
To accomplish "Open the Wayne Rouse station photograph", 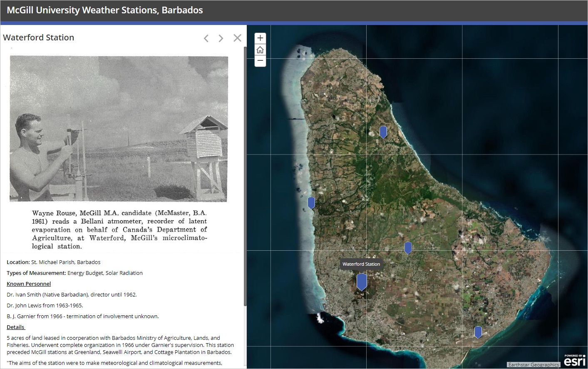I will pyautogui.click(x=119, y=129).
